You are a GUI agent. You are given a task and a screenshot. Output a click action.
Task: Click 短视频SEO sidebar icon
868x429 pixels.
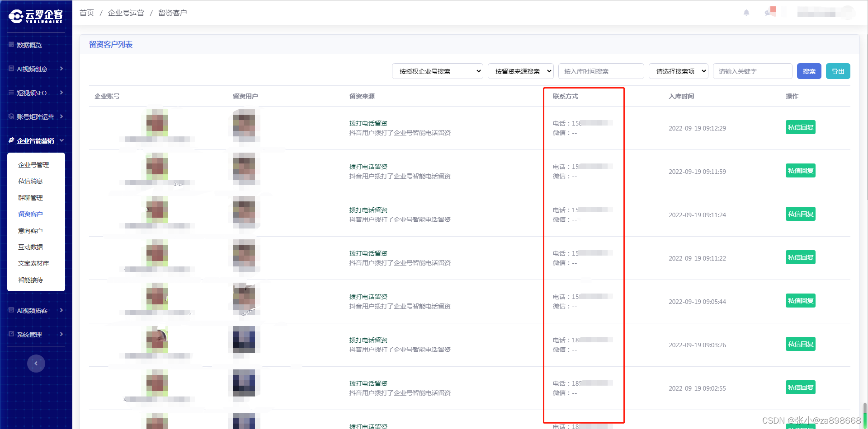(x=11, y=93)
